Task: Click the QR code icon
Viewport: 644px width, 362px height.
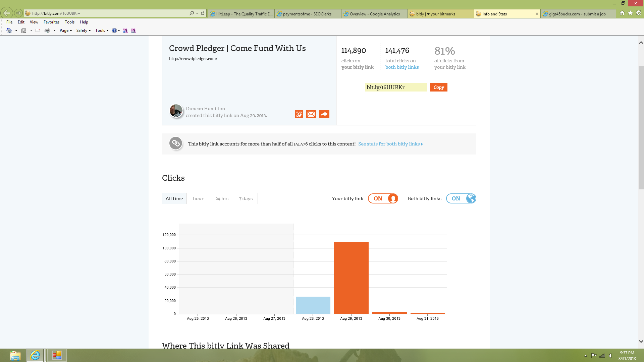Action: click(x=299, y=114)
